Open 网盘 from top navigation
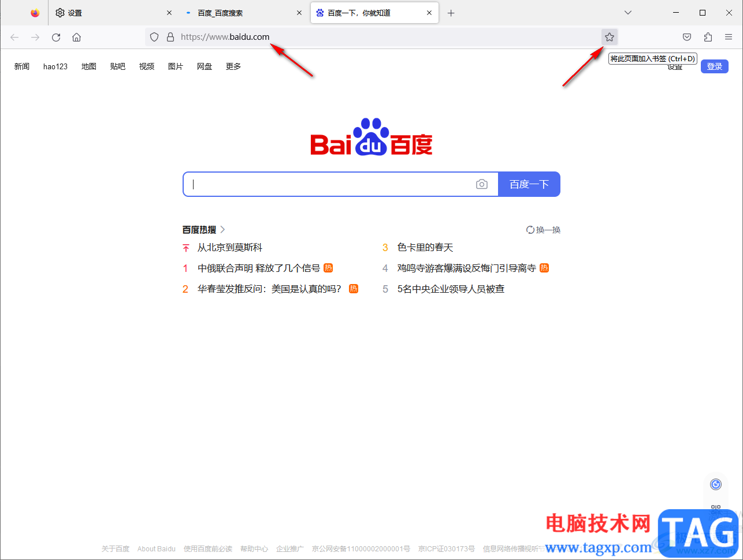This screenshot has width=743, height=560. tap(205, 66)
